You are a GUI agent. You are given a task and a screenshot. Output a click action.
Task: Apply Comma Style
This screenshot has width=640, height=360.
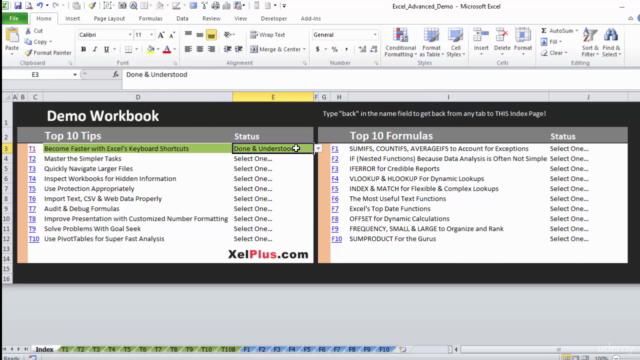tap(347, 49)
